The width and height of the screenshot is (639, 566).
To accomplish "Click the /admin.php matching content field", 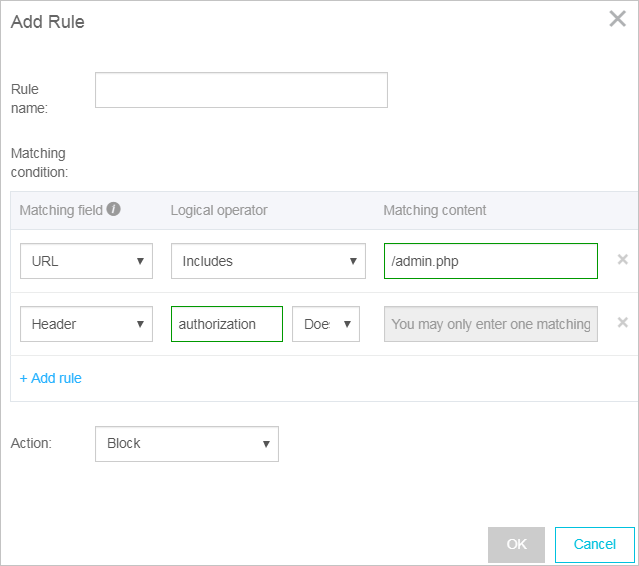I will (x=490, y=261).
